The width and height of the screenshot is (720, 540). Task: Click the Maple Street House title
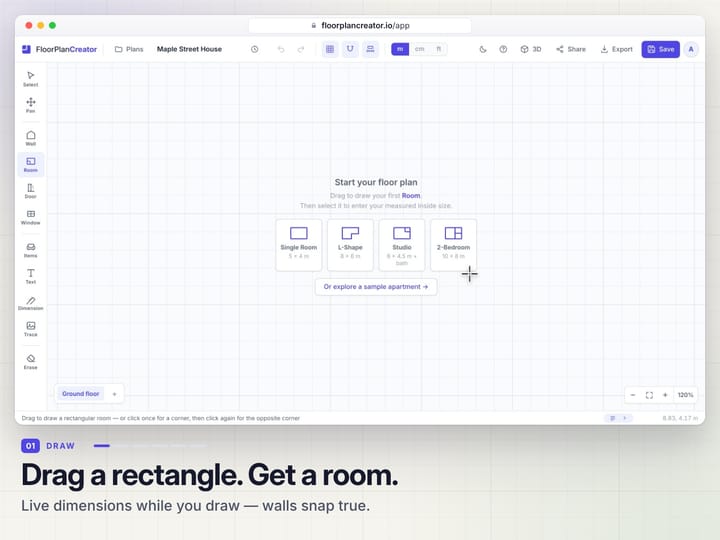point(189,49)
